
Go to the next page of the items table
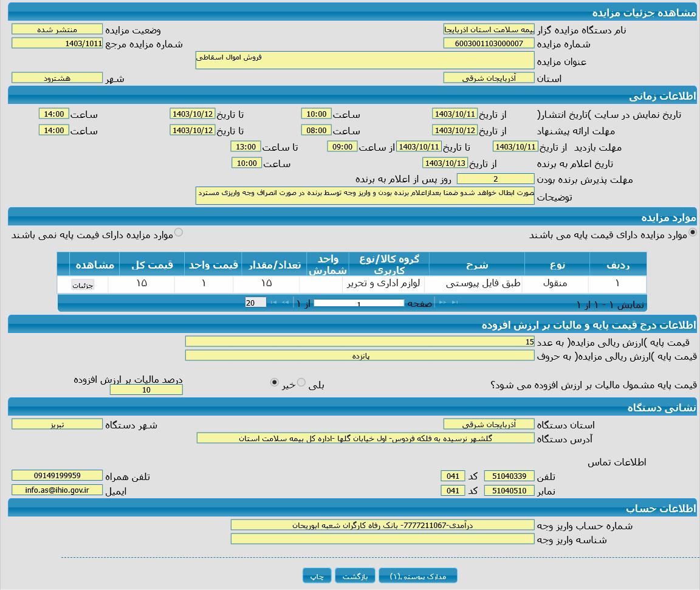(285, 303)
